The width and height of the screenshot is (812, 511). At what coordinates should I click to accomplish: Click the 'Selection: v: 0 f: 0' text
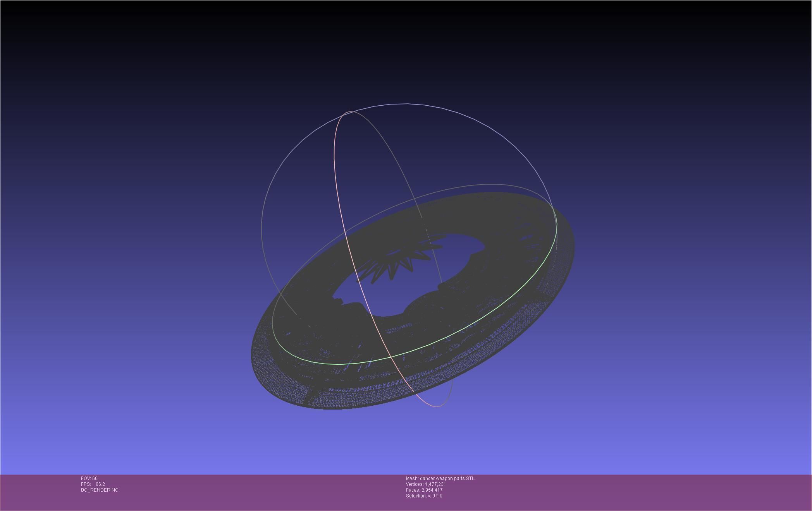coord(424,496)
